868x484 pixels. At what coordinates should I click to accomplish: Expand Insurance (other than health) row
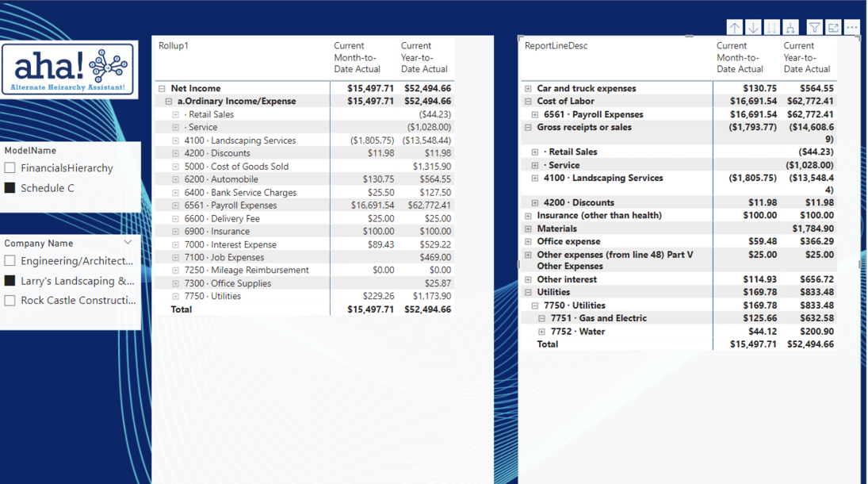click(528, 216)
